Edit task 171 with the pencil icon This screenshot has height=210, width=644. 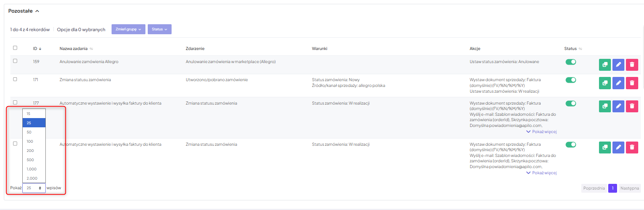[x=618, y=83]
